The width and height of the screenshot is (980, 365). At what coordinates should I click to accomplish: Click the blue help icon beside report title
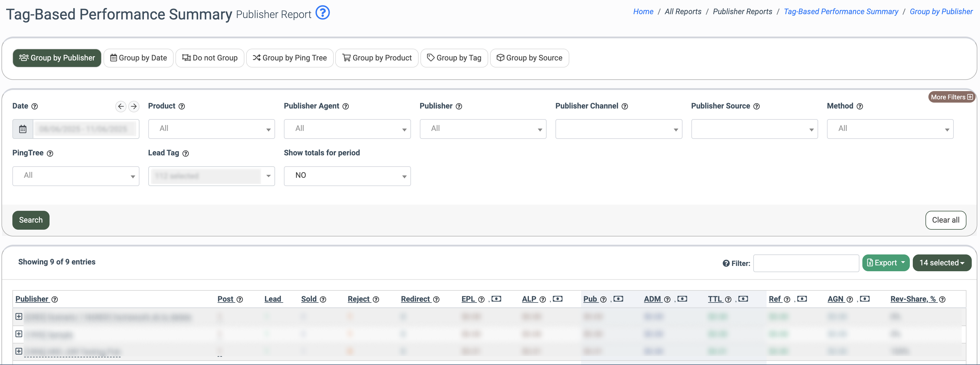[323, 13]
